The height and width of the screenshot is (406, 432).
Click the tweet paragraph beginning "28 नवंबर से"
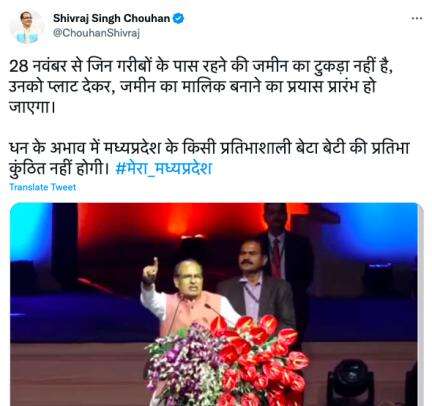tap(201, 87)
